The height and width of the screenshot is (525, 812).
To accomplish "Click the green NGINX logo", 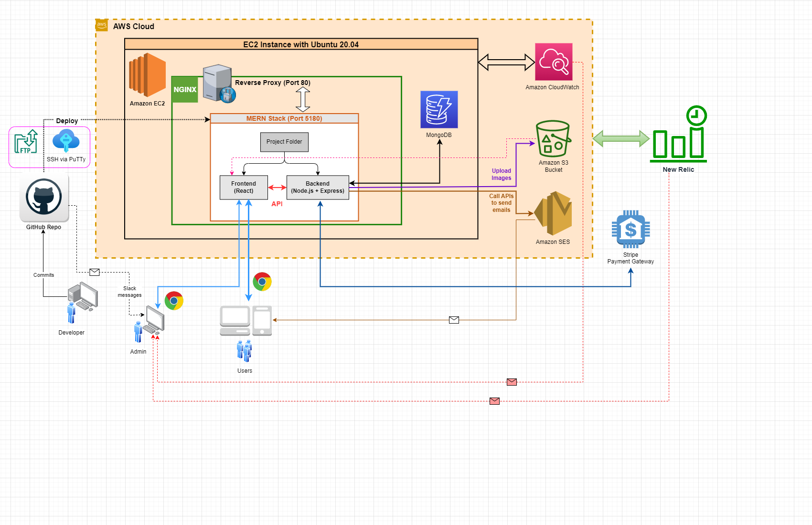I will 185,89.
